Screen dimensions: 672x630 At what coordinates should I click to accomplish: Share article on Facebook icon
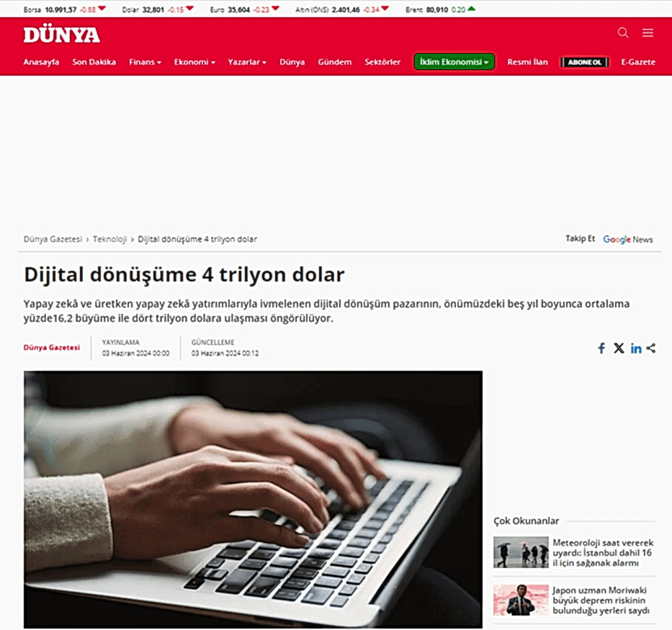(x=601, y=348)
